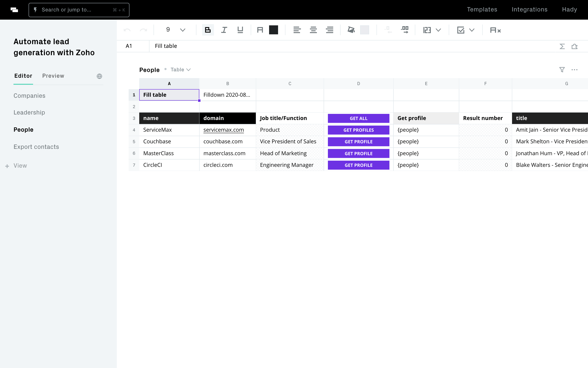Align text right

[x=330, y=30]
